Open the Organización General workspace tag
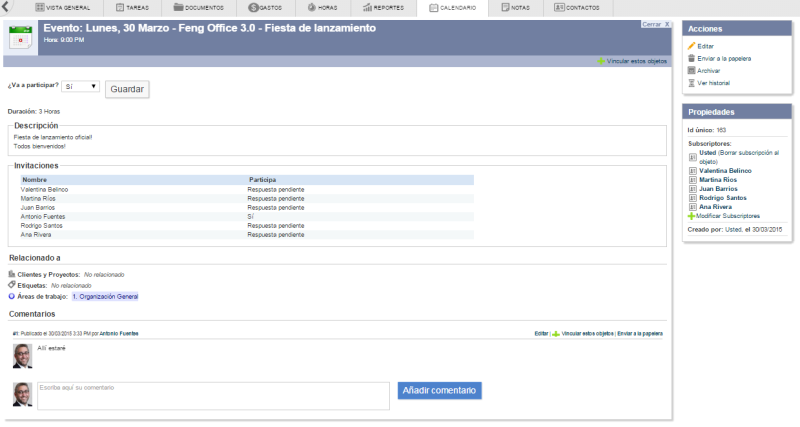This screenshot has height=427, width=800. click(105, 296)
